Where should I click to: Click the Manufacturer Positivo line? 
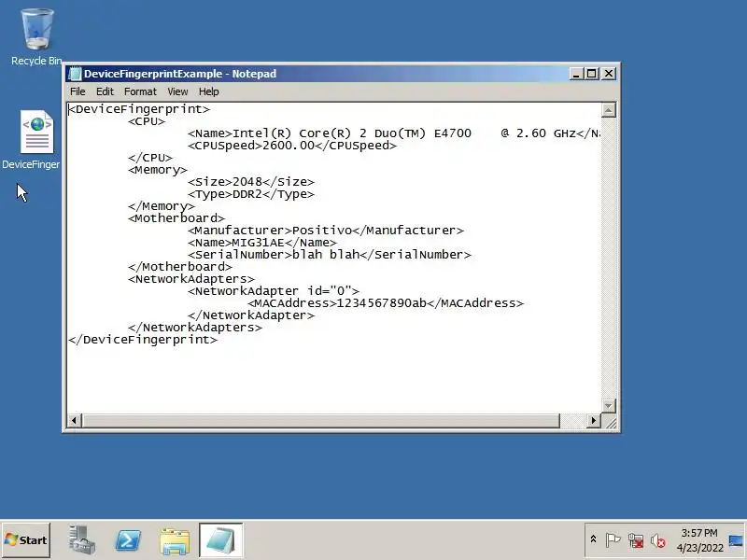pyautogui.click(x=325, y=231)
